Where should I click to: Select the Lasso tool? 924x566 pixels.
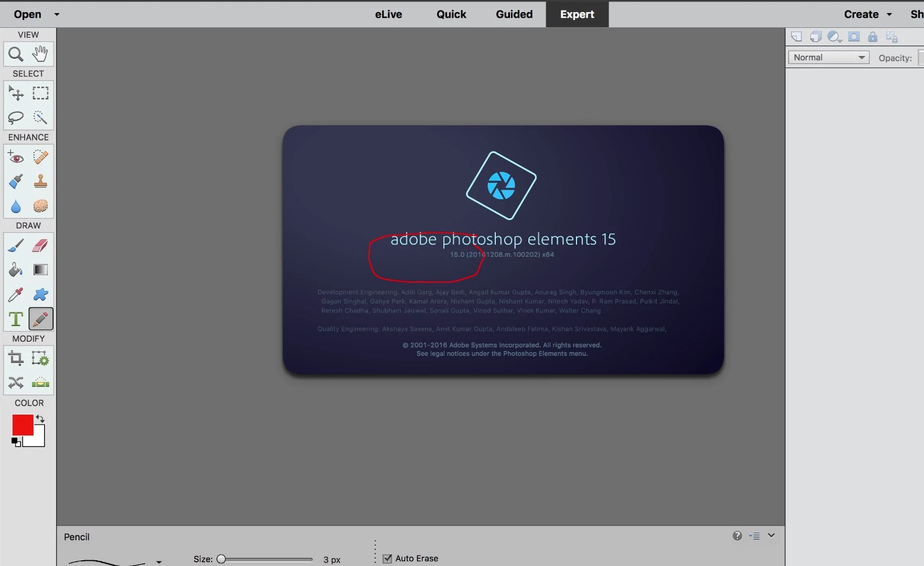coord(16,117)
